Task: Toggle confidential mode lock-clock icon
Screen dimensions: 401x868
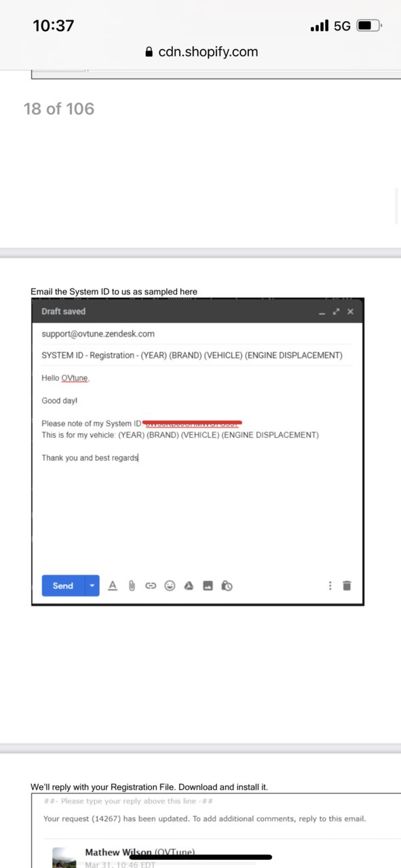Action: (227, 586)
